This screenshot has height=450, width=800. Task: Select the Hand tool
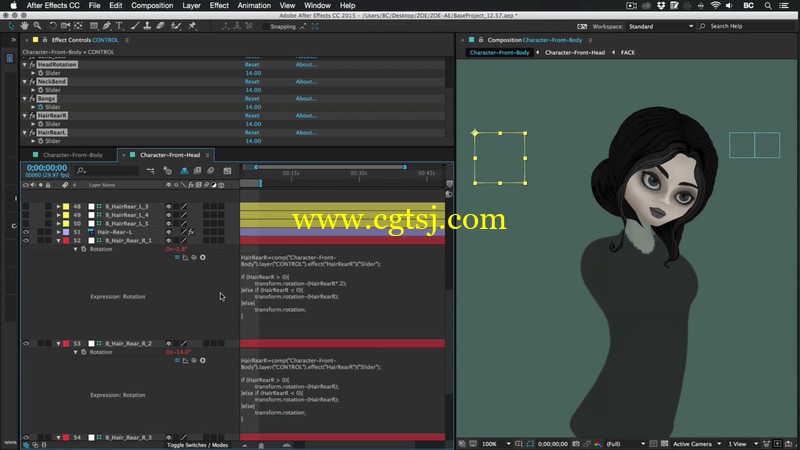tap(24, 26)
